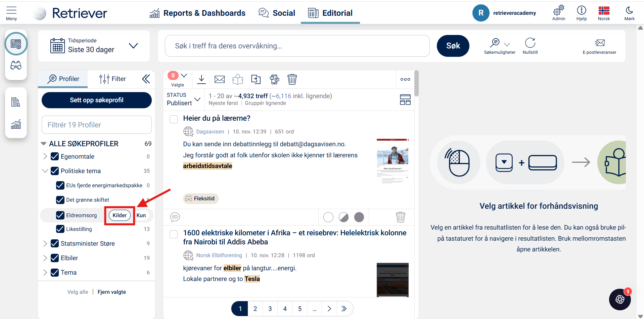
Task: Open the globe support widget with badge
Action: pos(620,299)
